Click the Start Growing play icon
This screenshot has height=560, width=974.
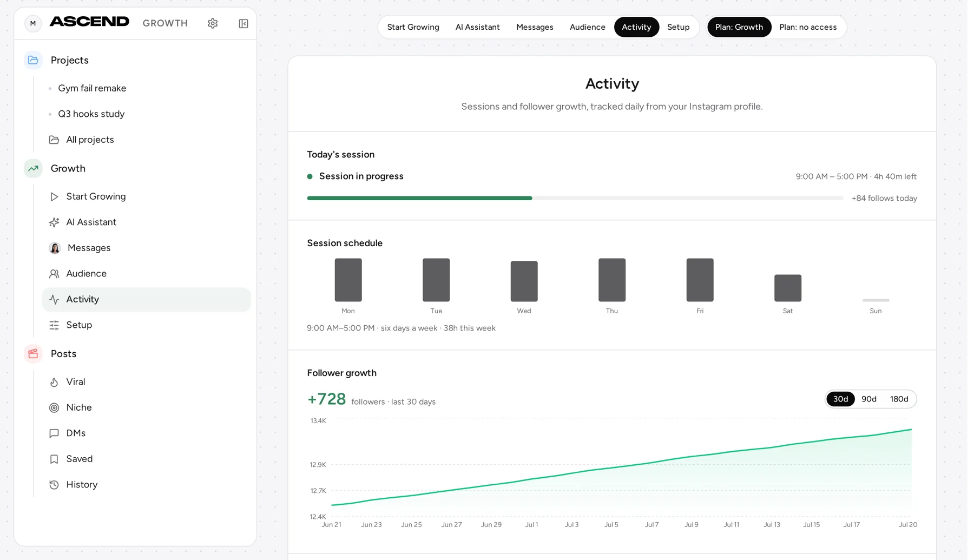(54, 196)
